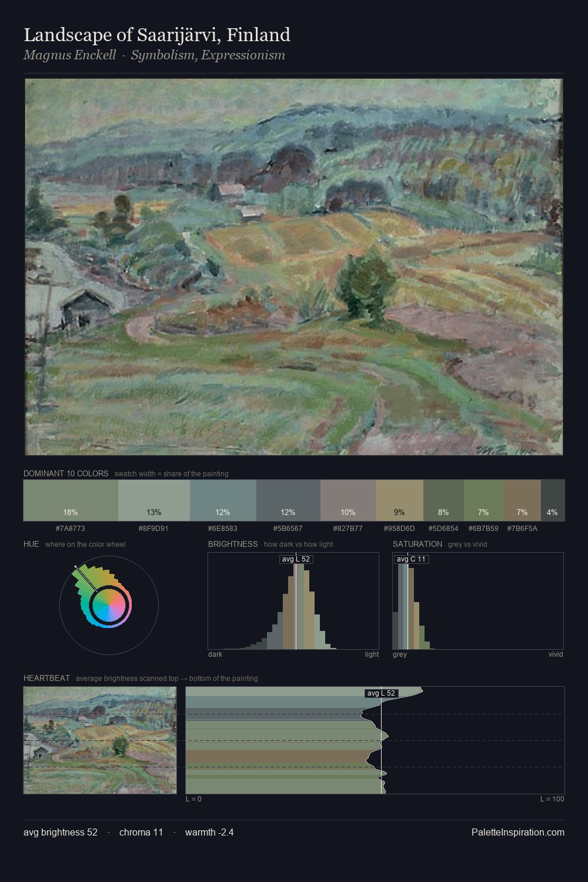
Task: Click the hex code '#7A8773' text
Action: pyautogui.click(x=71, y=528)
